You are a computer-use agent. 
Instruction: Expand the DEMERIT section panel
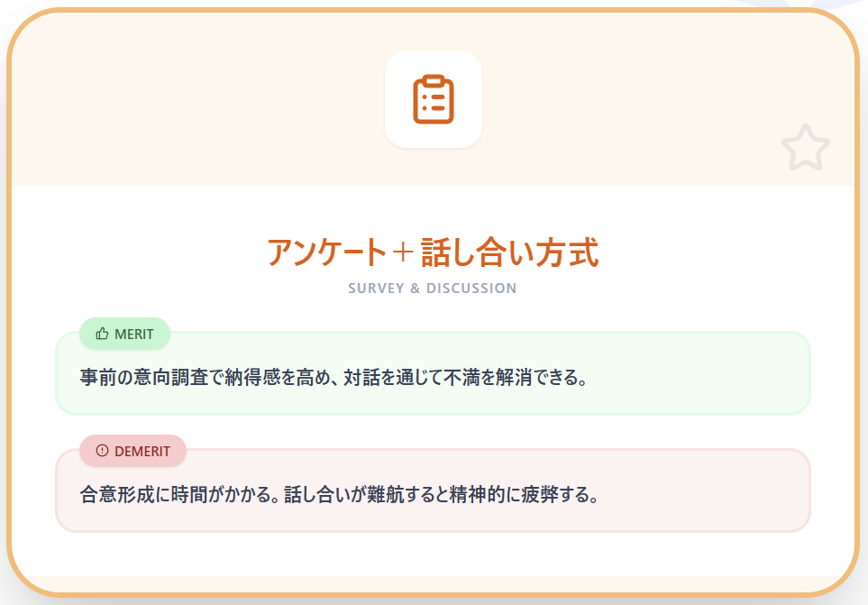point(434,491)
